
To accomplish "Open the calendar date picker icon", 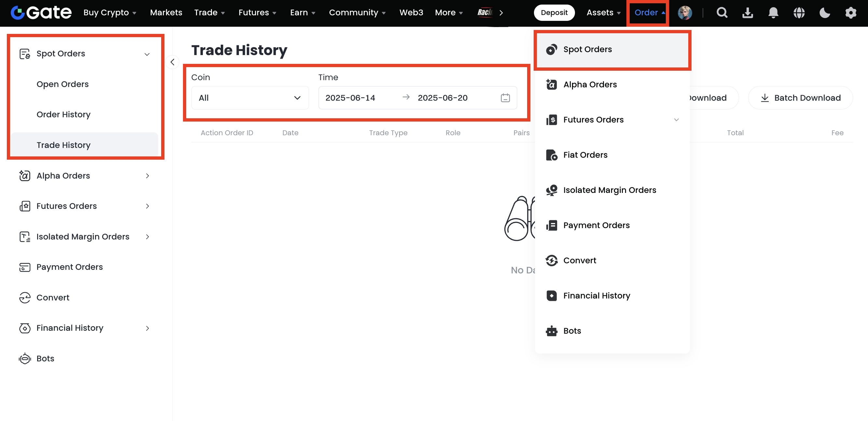I will (505, 98).
